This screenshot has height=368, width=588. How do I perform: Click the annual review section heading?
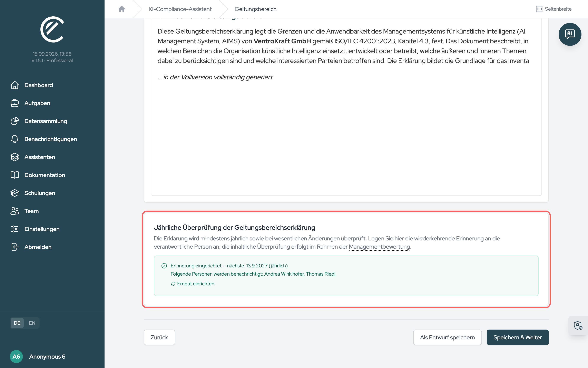(x=234, y=228)
